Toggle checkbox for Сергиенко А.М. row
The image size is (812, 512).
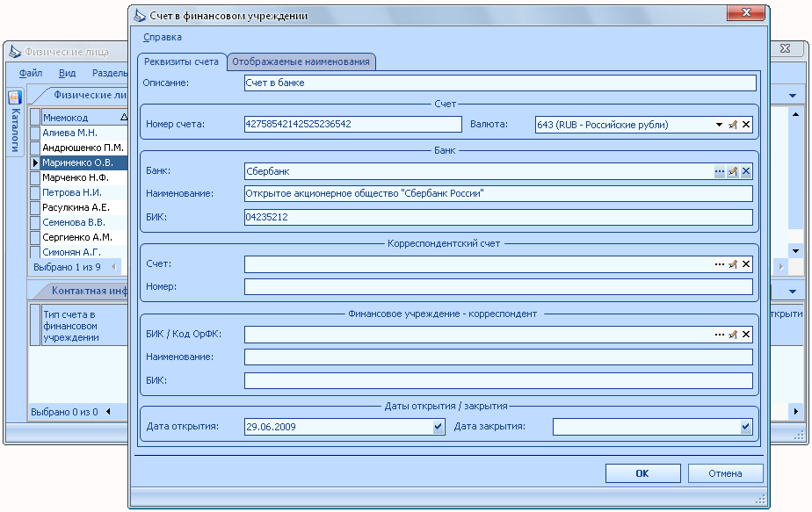click(35, 238)
